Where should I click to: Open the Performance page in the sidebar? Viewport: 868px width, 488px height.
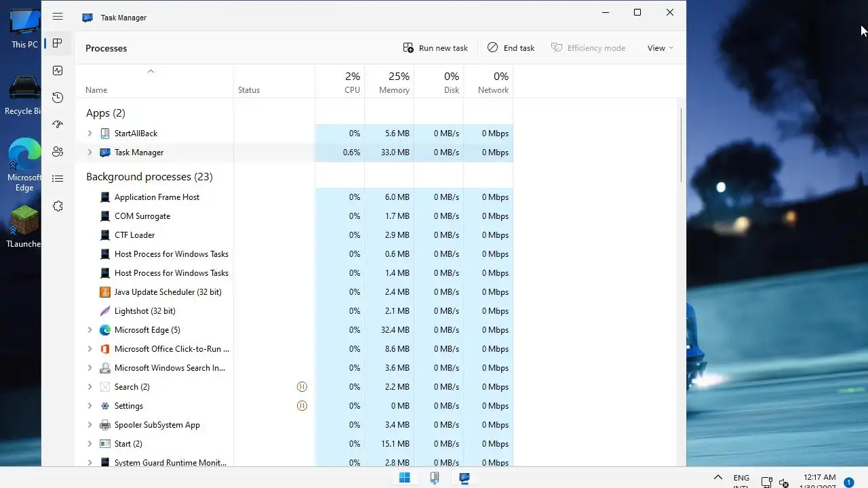click(58, 70)
